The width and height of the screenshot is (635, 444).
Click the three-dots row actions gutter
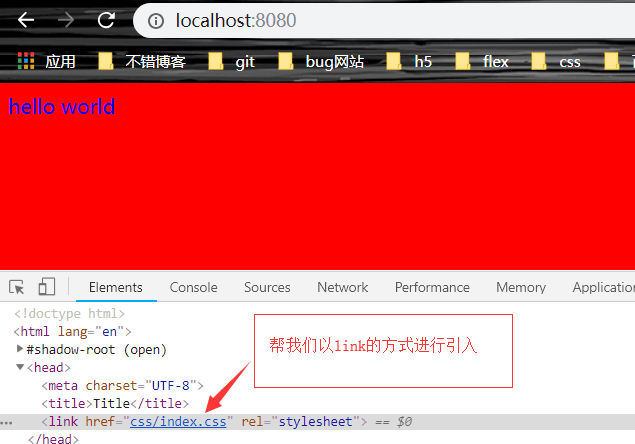click(6, 423)
